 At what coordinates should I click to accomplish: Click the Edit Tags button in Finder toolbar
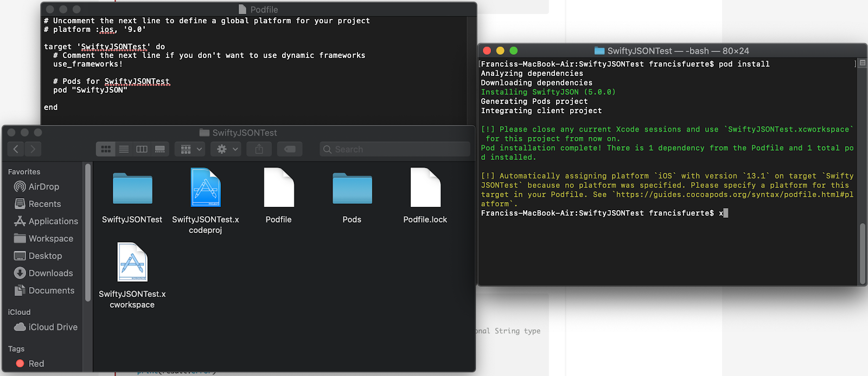pyautogui.click(x=290, y=149)
